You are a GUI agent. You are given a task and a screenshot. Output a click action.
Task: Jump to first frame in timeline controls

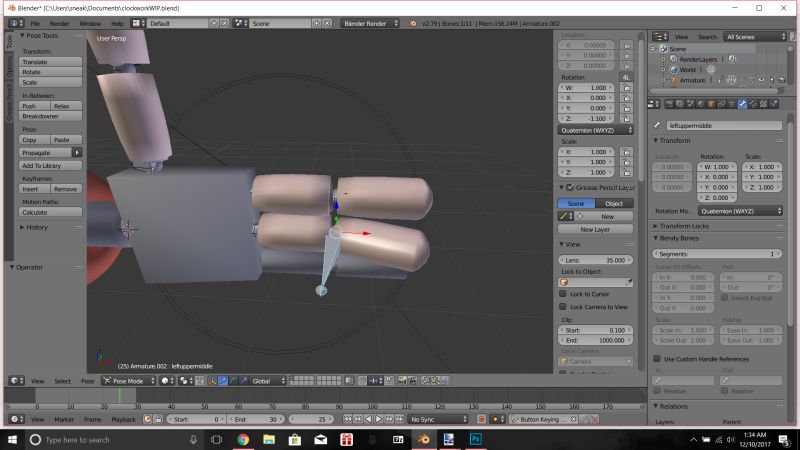tap(347, 419)
